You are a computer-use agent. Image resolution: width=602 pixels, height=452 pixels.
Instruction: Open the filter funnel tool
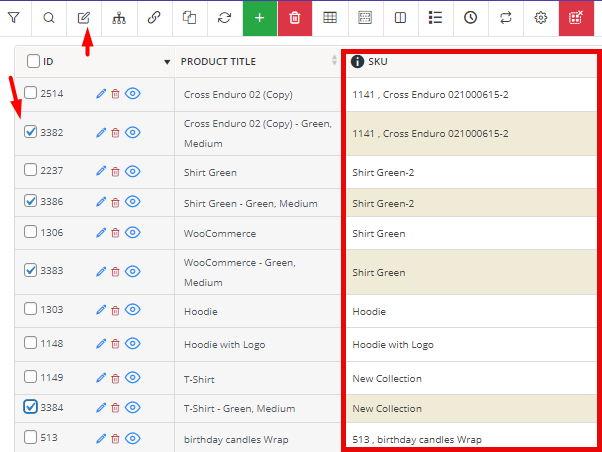pyautogui.click(x=14, y=18)
